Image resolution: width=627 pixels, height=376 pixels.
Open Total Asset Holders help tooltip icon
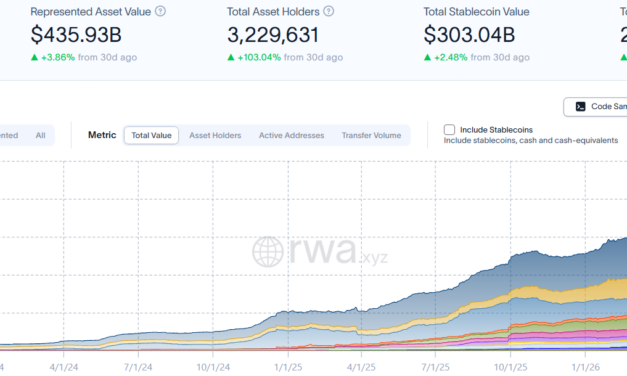point(329,11)
